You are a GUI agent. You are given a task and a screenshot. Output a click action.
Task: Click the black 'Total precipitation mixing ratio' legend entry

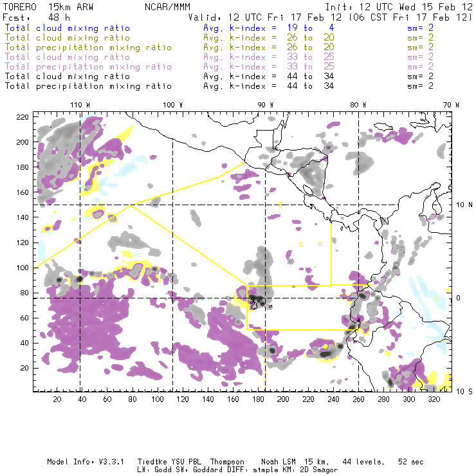click(88, 87)
